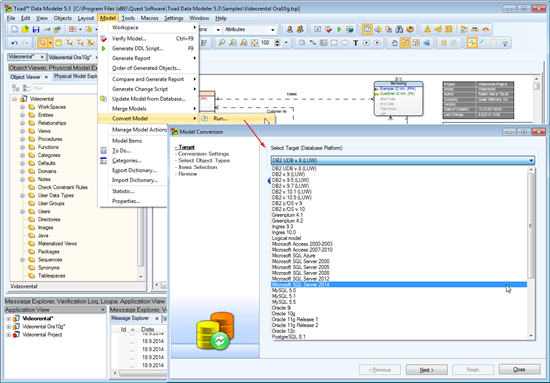Click the zoom value stepper arrows
The height and width of the screenshot is (383, 550).
277,43
